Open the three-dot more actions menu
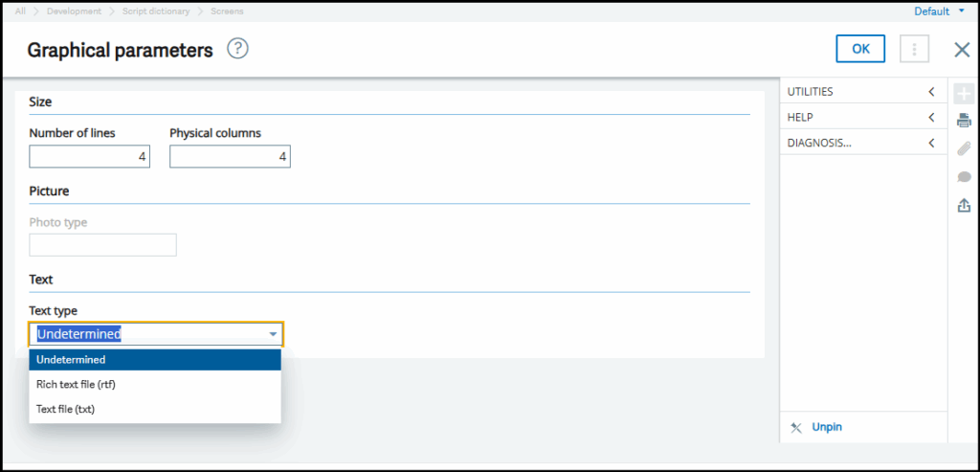Viewport: 980px width, 472px height. point(915,50)
